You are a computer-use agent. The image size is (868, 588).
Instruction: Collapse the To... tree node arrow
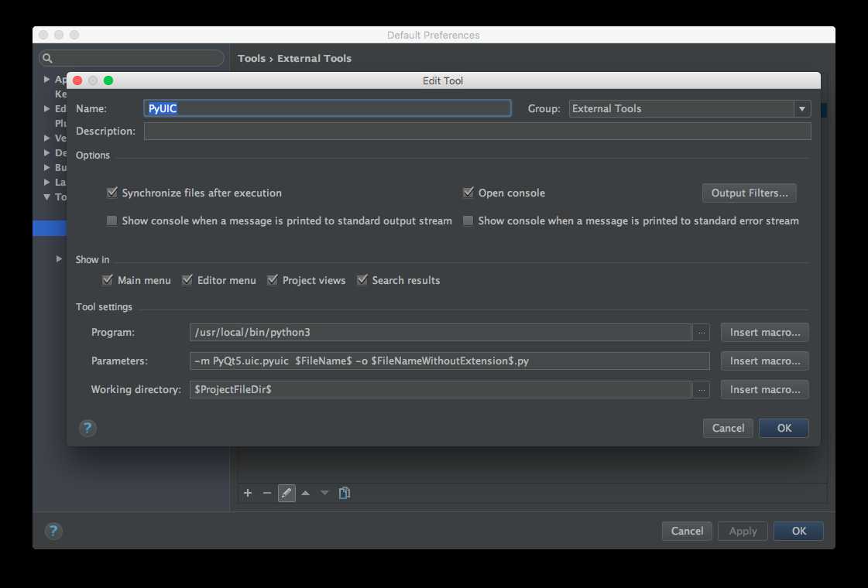(x=47, y=197)
